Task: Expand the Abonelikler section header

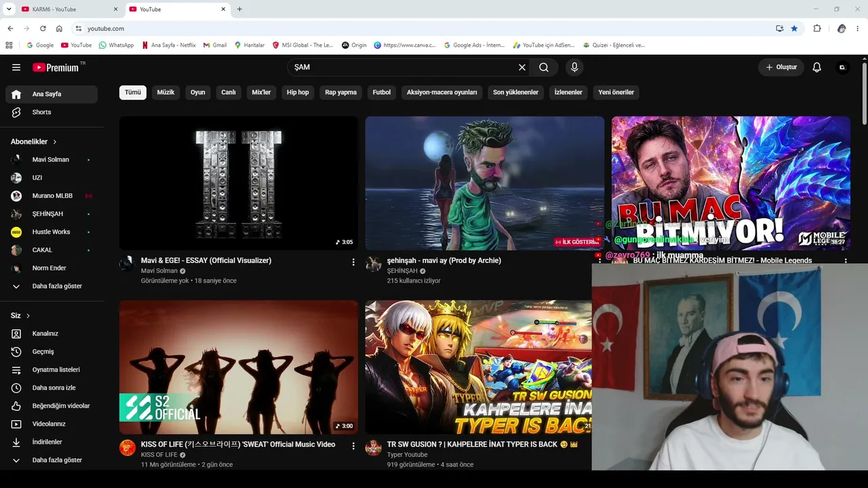Action: pos(34,142)
